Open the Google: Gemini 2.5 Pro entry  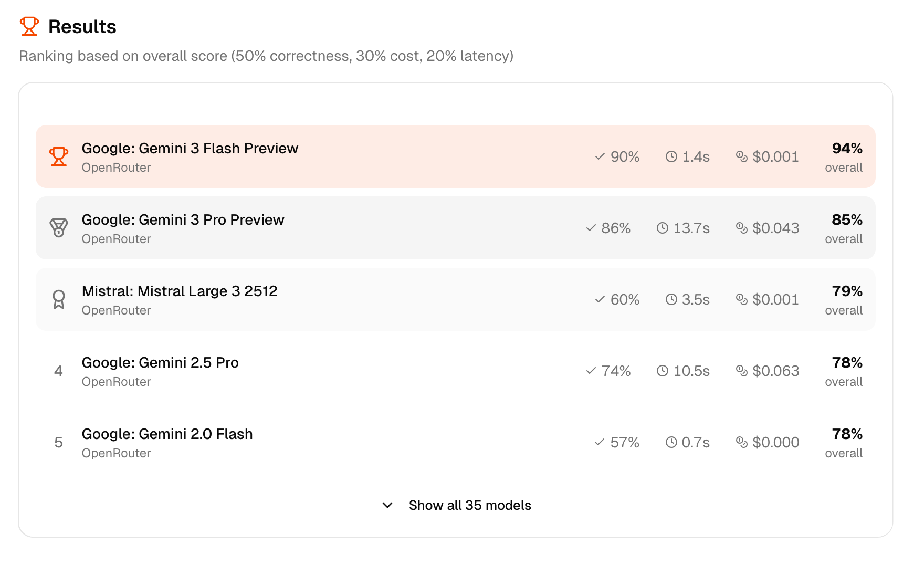(160, 363)
